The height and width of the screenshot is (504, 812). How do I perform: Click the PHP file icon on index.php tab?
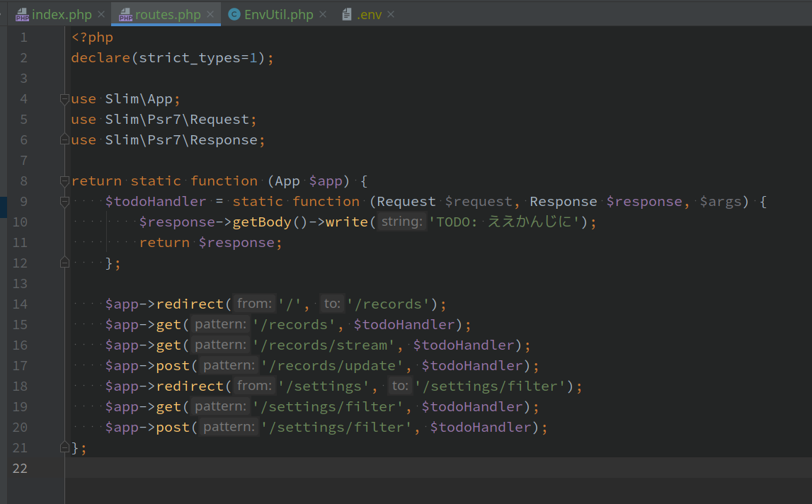tap(22, 15)
